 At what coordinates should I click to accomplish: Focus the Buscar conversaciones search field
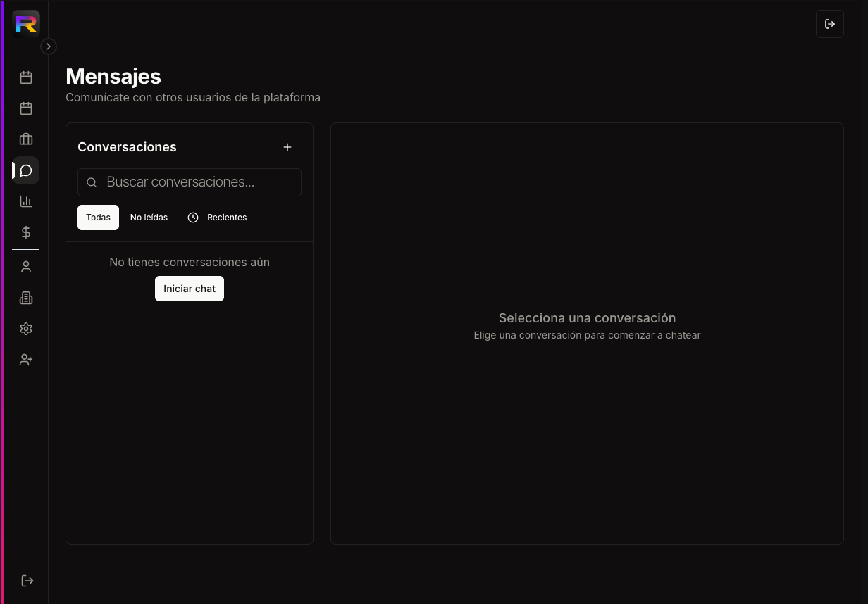(x=190, y=182)
